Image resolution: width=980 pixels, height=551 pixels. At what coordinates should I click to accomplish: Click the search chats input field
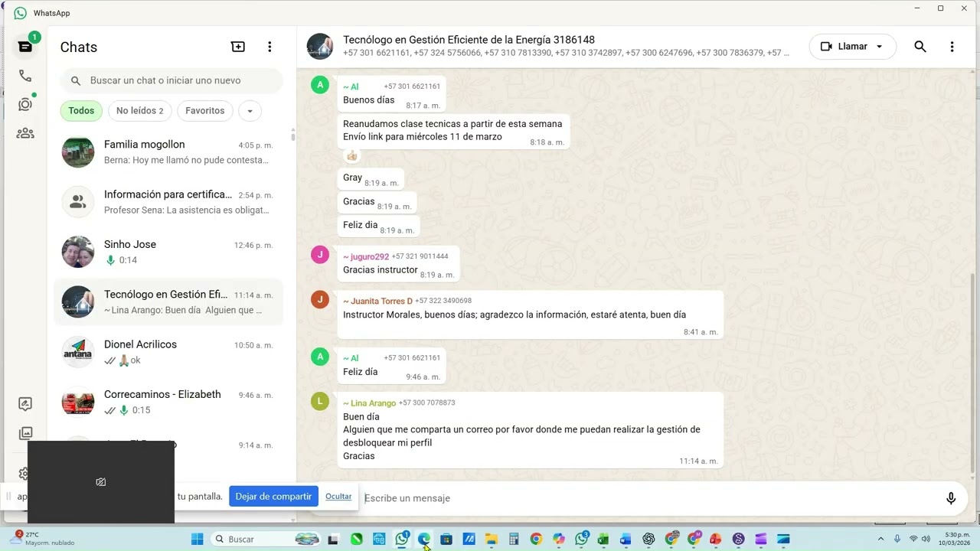pyautogui.click(x=171, y=80)
